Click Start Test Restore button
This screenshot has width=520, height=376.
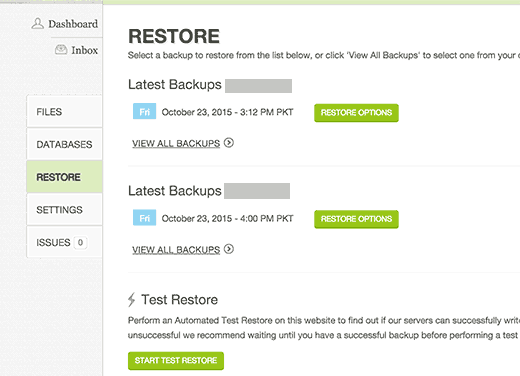point(176,361)
